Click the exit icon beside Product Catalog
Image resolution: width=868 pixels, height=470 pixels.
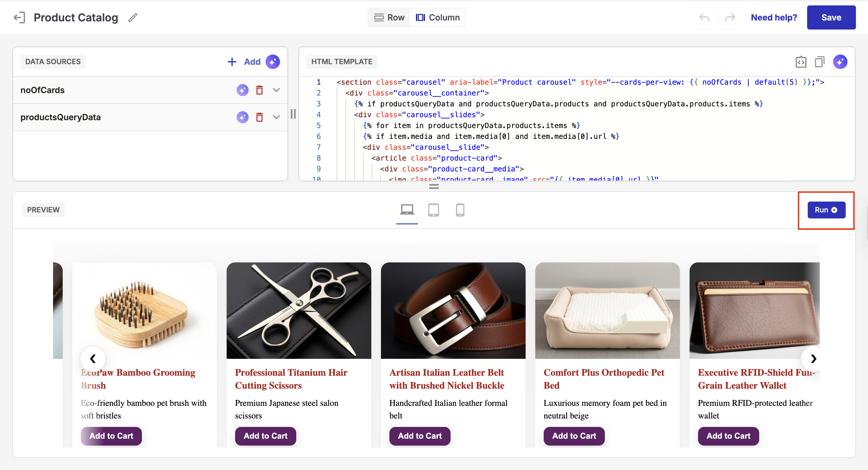[19, 17]
